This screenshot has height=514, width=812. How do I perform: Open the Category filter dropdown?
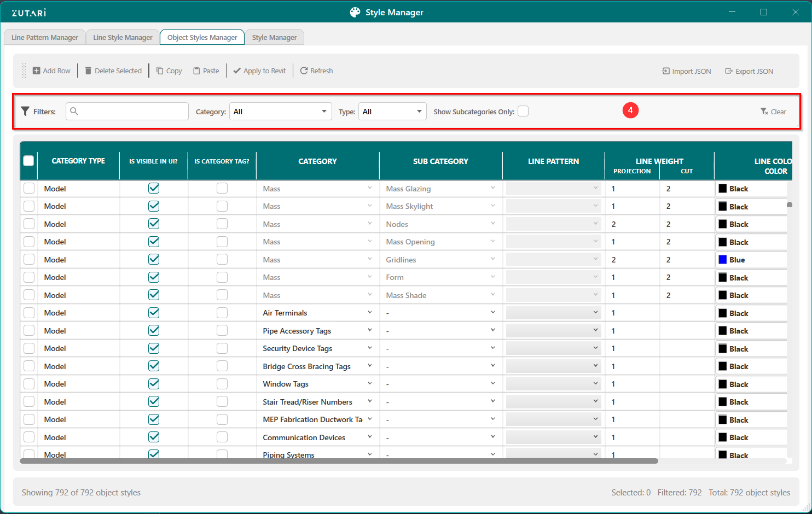click(280, 112)
